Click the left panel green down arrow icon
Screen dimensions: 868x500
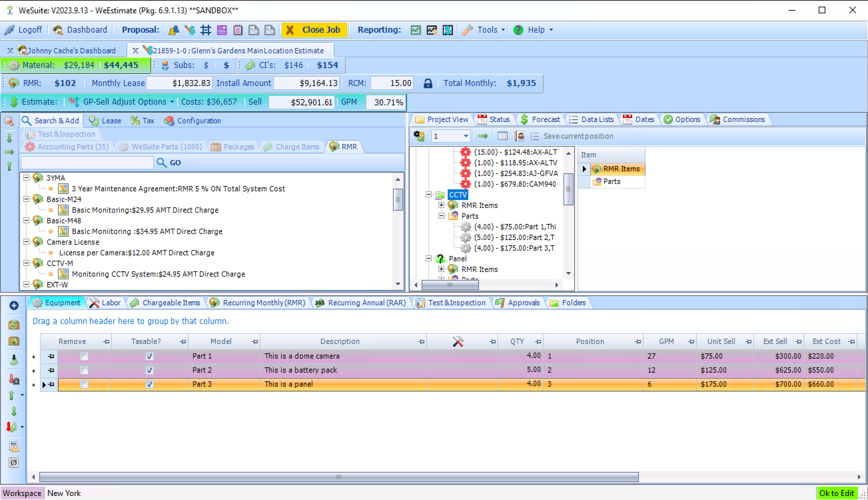pyautogui.click(x=9, y=138)
